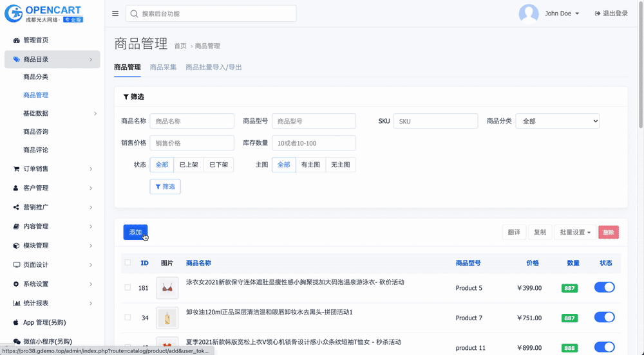Screen dimensions: 644x355
Task: Toggle status switch for Product 5
Action: click(x=604, y=287)
